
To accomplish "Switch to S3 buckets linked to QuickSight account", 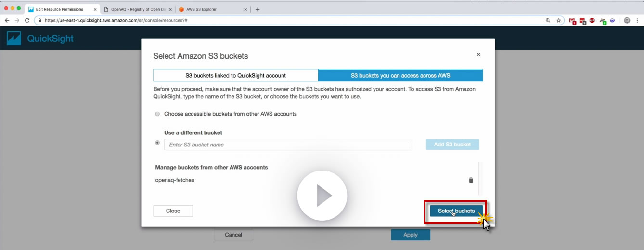I will 236,75.
